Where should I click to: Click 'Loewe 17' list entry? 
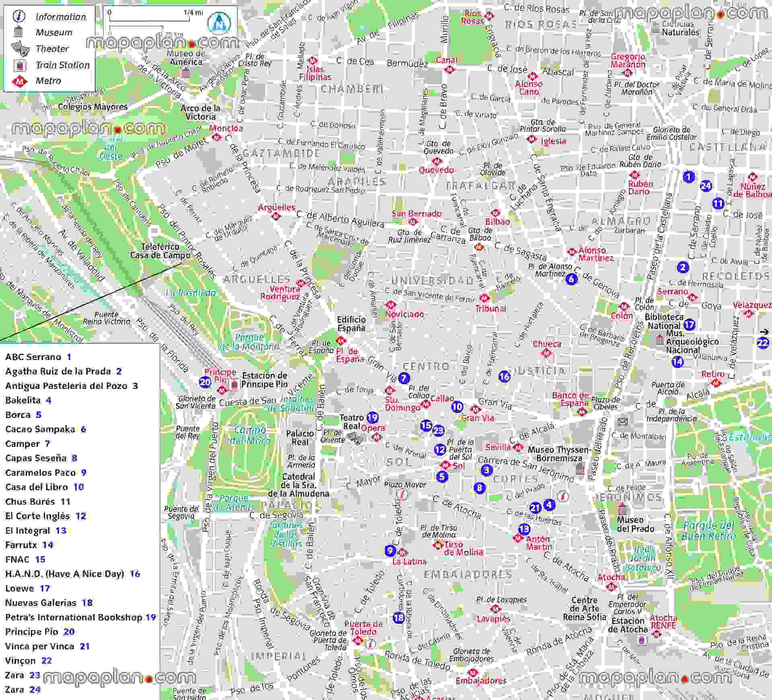[x=27, y=588]
